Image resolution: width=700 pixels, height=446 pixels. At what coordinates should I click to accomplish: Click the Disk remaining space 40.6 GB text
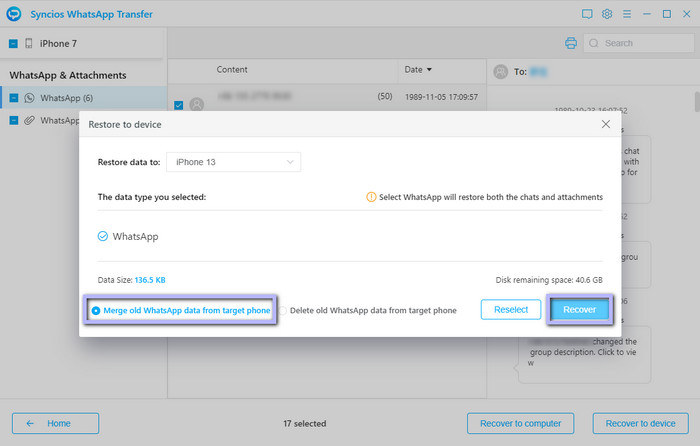[x=549, y=280]
